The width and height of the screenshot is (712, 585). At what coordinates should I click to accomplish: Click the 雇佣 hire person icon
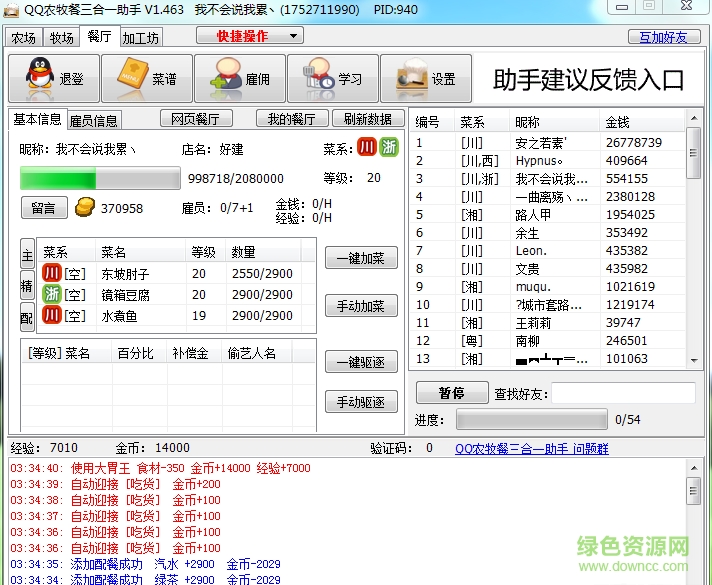(x=219, y=78)
